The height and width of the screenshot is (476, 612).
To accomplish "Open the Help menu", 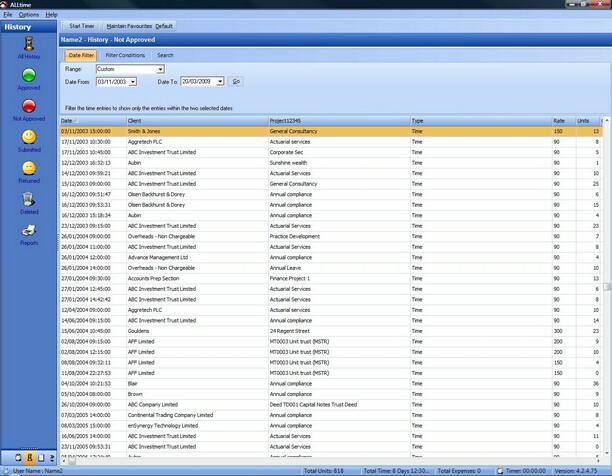I will click(51, 15).
